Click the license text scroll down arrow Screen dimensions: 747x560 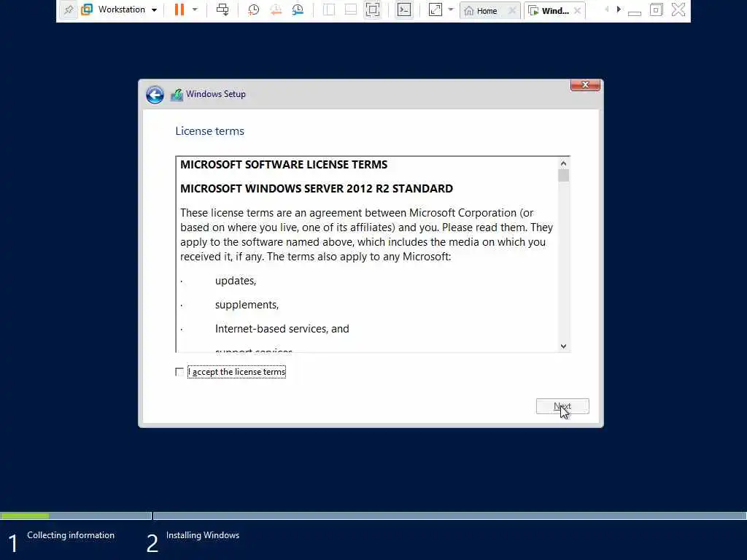tap(564, 346)
